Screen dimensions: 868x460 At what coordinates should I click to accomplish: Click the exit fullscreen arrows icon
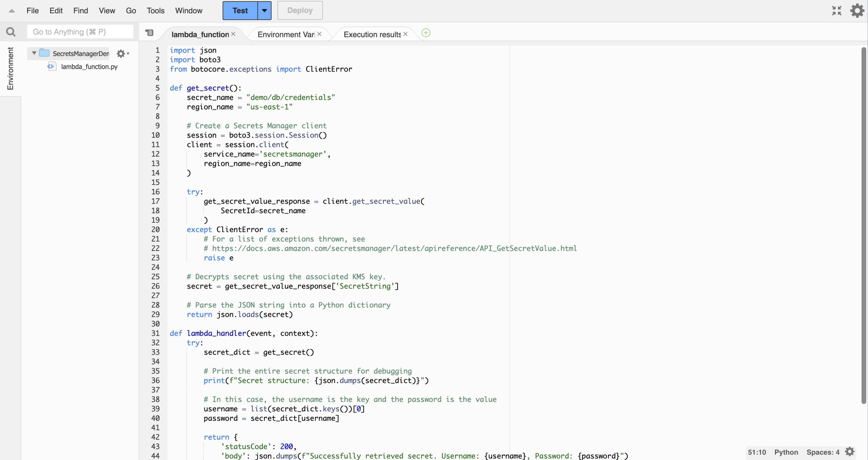[837, 10]
